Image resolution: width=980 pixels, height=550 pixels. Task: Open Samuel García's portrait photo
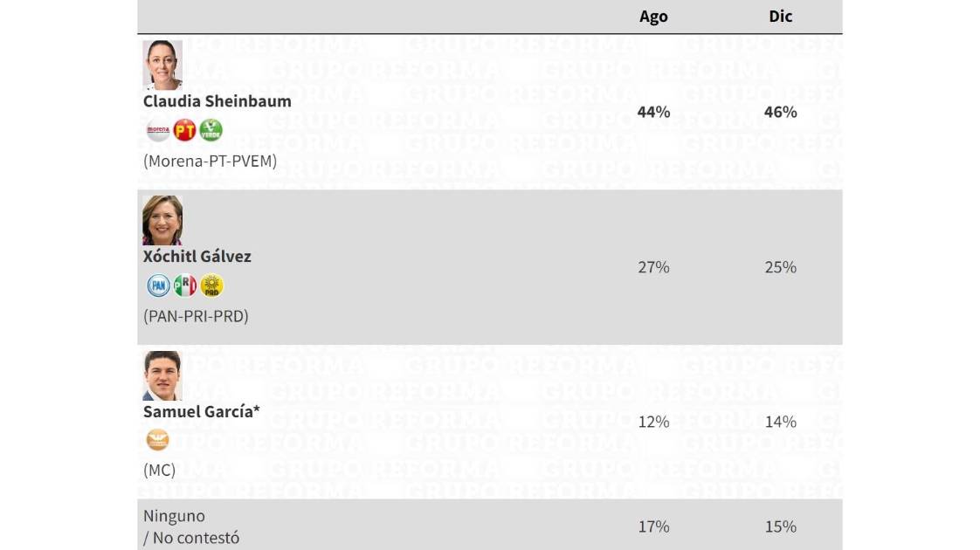pyautogui.click(x=162, y=375)
